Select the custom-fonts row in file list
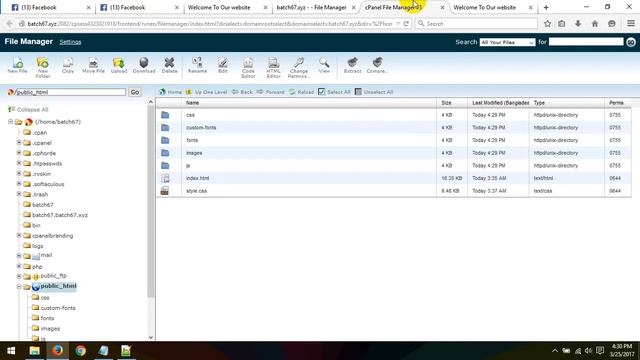640x360 pixels. 393,128
